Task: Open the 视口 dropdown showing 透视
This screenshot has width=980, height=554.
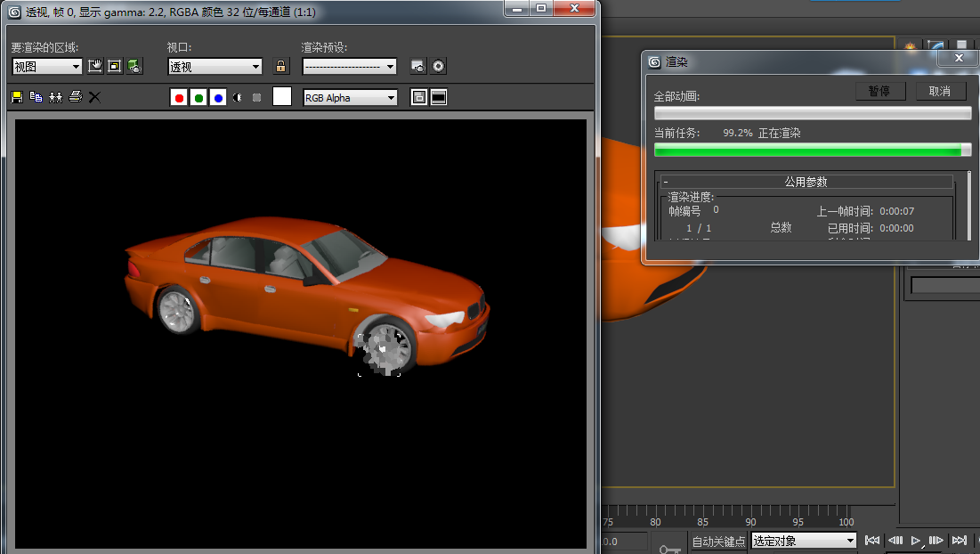Action: tap(215, 67)
